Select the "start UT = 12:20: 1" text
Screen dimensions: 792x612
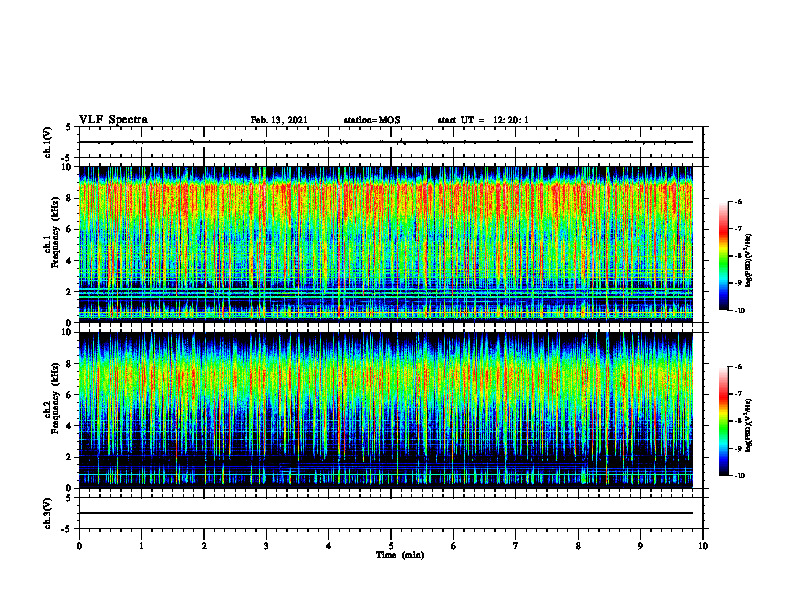(x=483, y=120)
